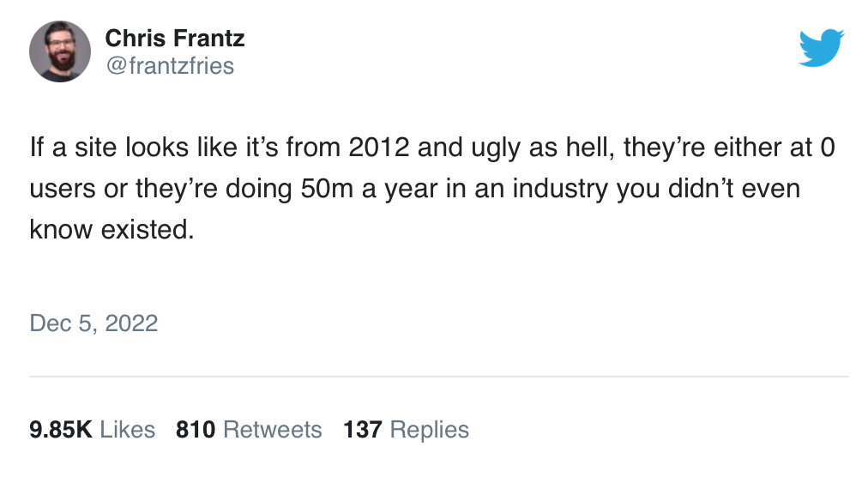
Task: Select the Replies label
Action: pos(428,429)
